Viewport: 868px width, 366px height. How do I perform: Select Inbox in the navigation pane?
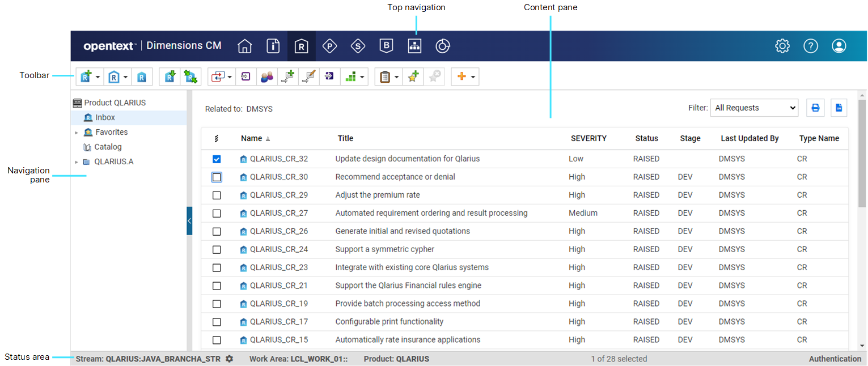click(x=105, y=118)
